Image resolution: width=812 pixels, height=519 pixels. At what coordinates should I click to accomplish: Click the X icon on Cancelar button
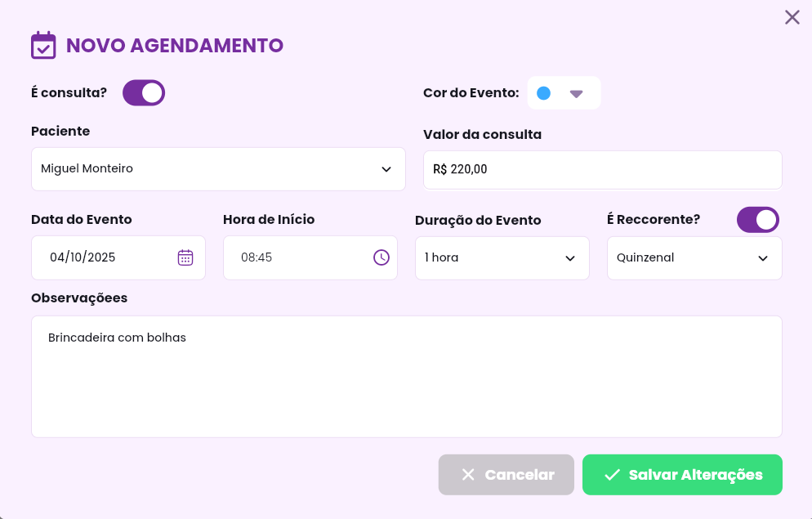pos(468,475)
